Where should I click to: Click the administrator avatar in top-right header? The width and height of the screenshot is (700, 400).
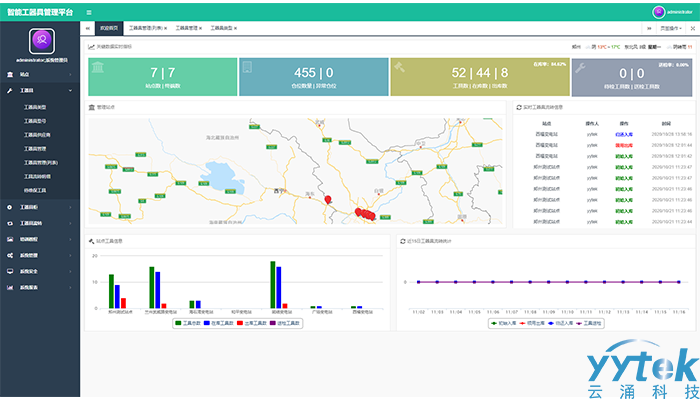pos(658,12)
